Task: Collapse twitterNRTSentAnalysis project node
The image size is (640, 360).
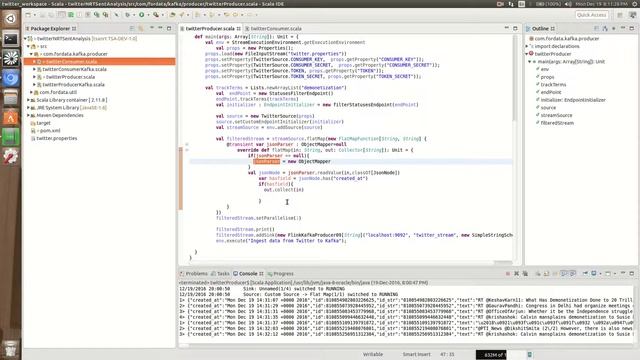Action: click(26, 38)
